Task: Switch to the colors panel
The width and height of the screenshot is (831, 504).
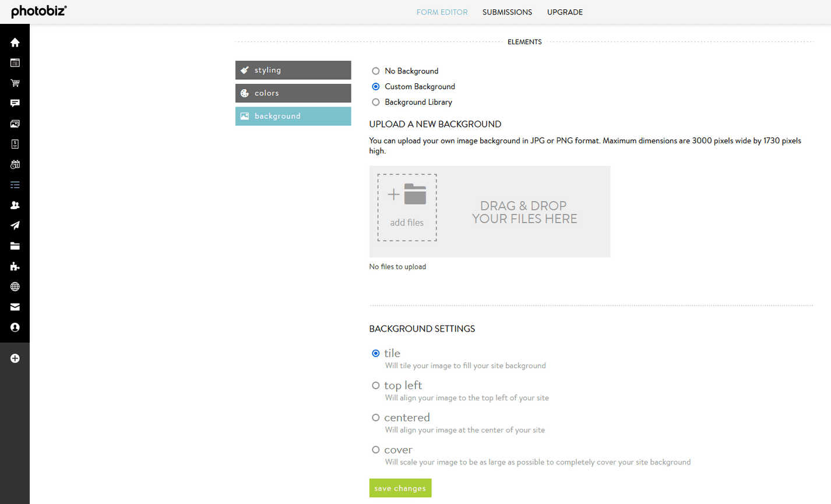Action: (293, 93)
